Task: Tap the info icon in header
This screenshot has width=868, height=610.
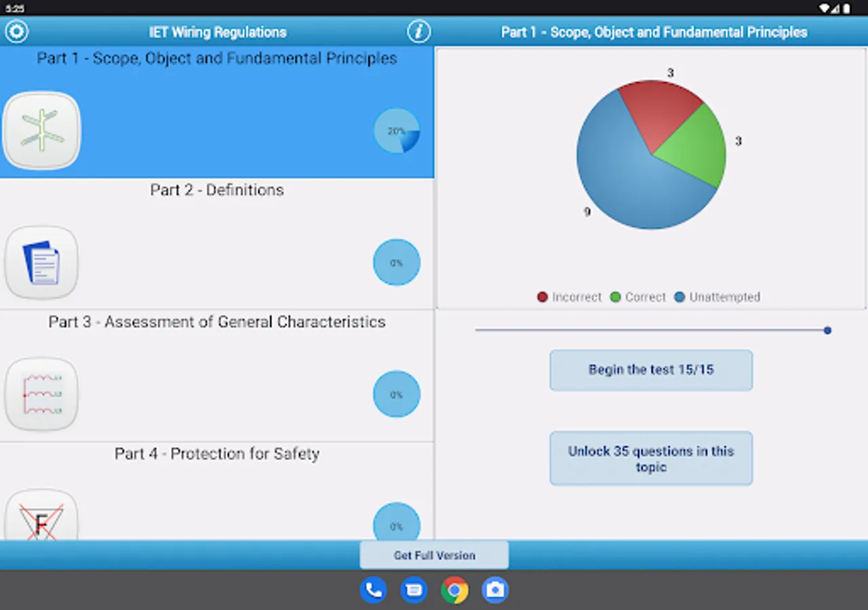Action: coord(419,31)
